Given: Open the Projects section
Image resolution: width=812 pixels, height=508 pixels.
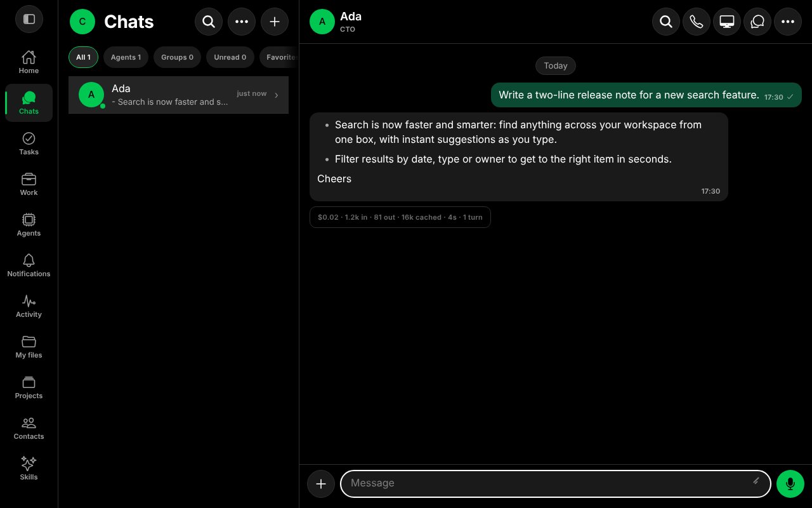Looking at the screenshot, I should (x=29, y=387).
